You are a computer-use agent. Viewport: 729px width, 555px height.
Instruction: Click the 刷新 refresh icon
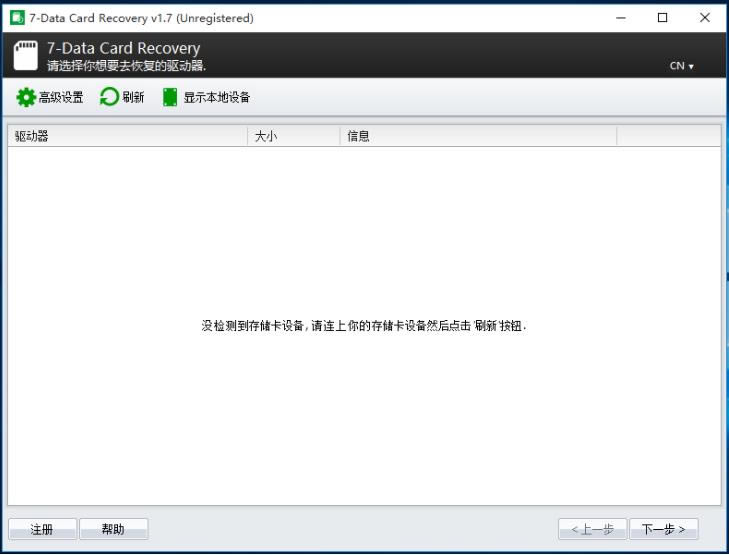click(110, 97)
